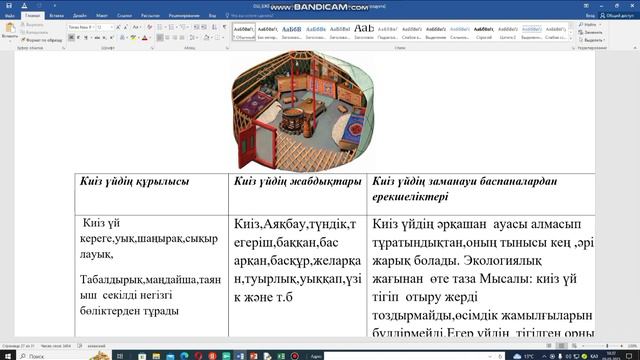
Task: Click the Save icon in quick access toolbar
Action: point(9,6)
